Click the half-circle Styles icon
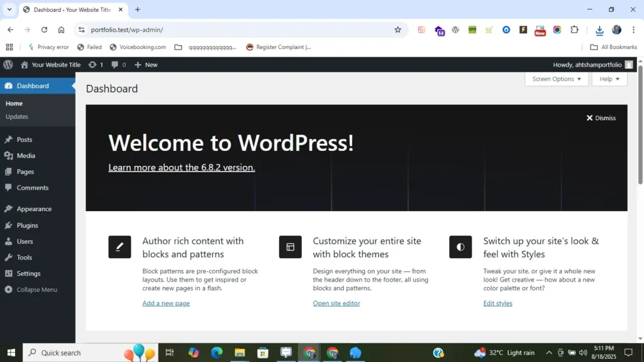Viewport: 644px width, 362px height. point(460,247)
